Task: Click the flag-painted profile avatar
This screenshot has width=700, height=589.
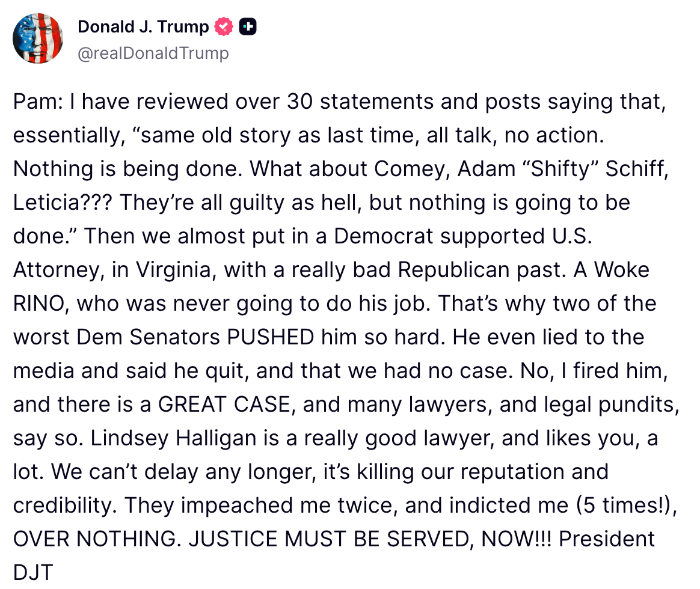Action: click(x=37, y=38)
